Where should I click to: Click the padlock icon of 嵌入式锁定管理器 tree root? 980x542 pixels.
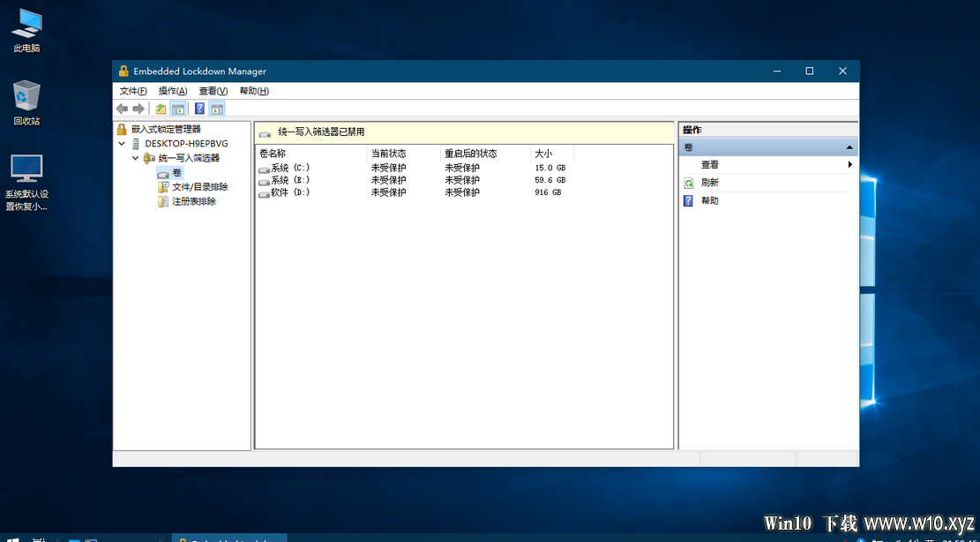point(122,130)
